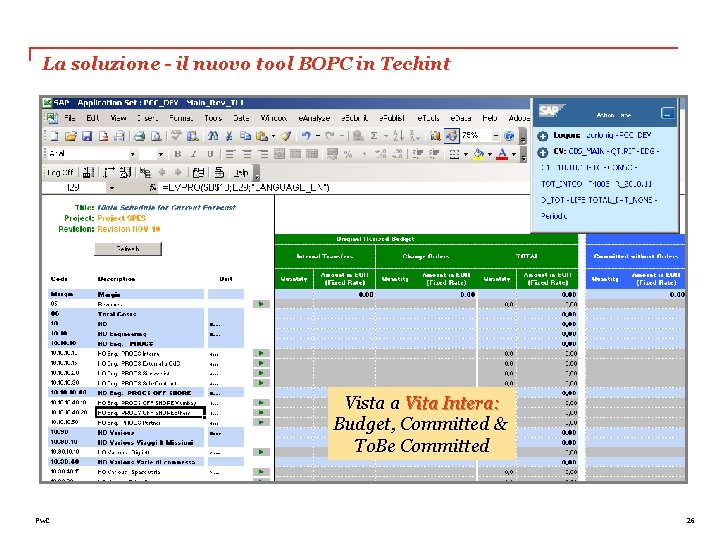Toggle Underline formatting
This screenshot has height=540, width=720.
tap(210, 154)
